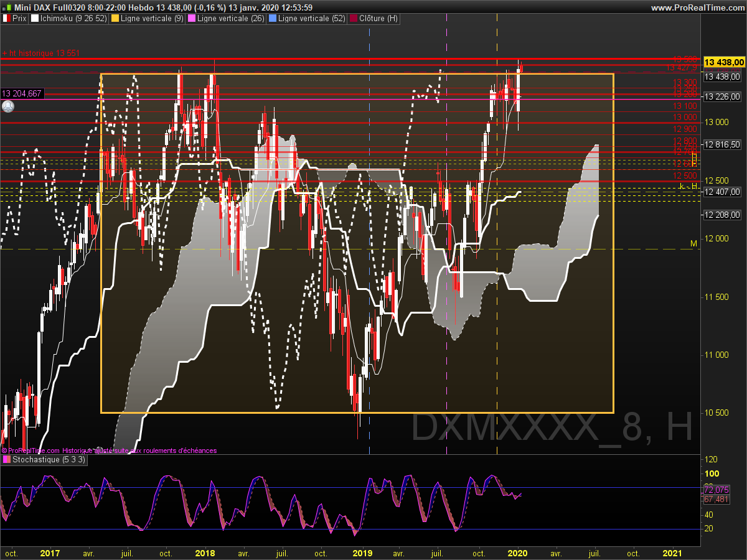This screenshot has height=560, width=747.
Task: Click the 12 208,00 axis price tag
Action: point(723,215)
